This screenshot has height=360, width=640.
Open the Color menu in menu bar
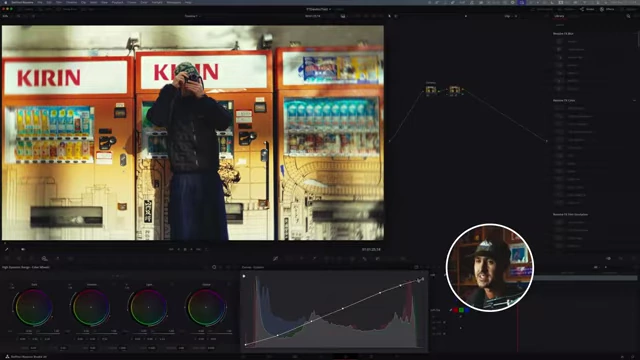click(x=144, y=2)
